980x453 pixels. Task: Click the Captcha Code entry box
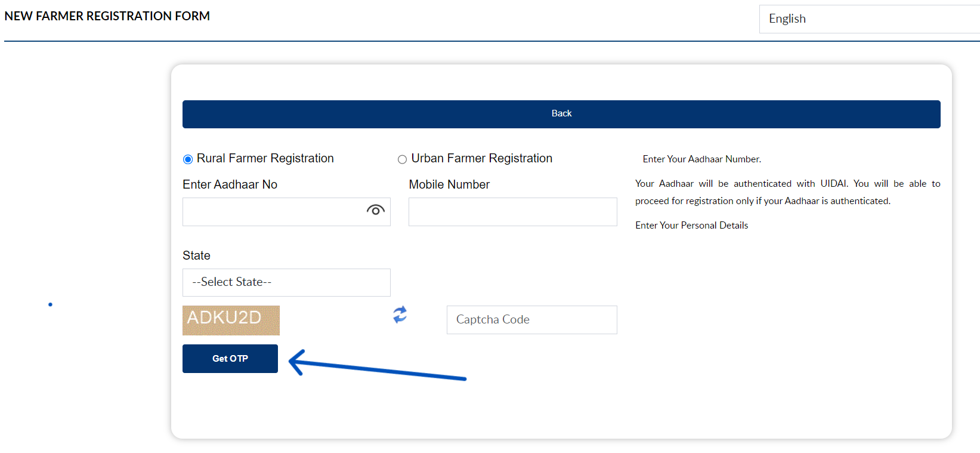tap(531, 319)
